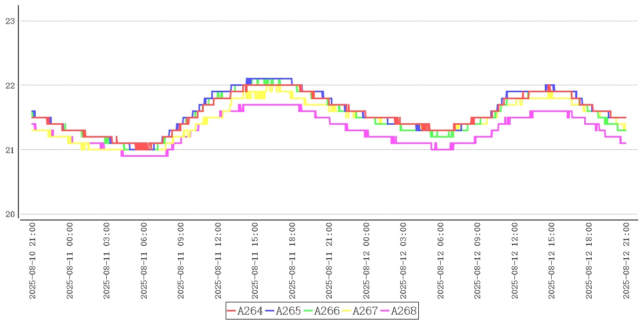Select the 2025-08-11 06:00 time tick label

click(x=144, y=261)
